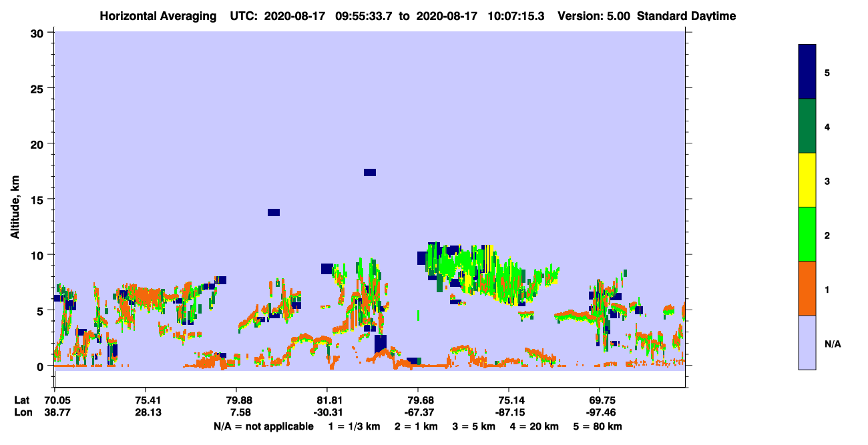Click the color bar label '3'
Viewport: 868px width, 445px height.
pos(827,181)
